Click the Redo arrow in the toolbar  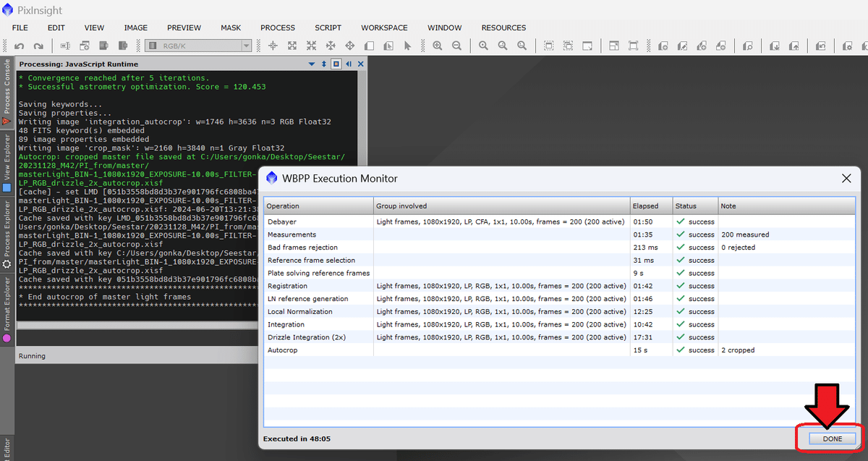tap(38, 46)
